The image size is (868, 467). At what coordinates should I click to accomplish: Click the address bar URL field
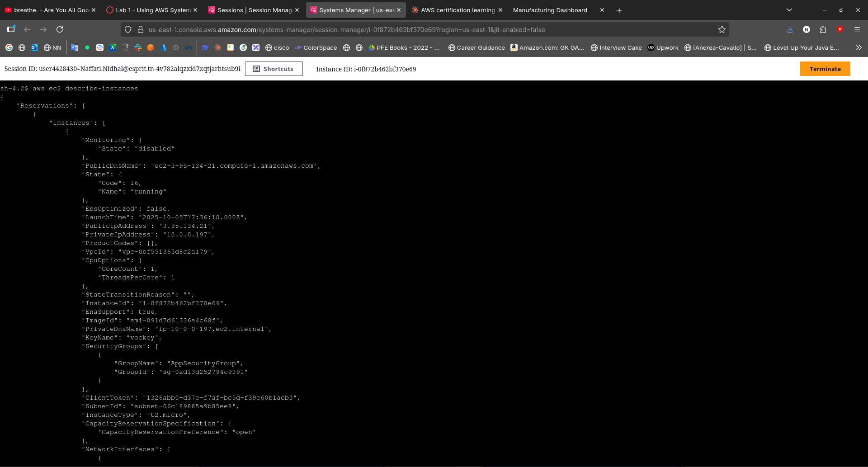click(x=407, y=29)
